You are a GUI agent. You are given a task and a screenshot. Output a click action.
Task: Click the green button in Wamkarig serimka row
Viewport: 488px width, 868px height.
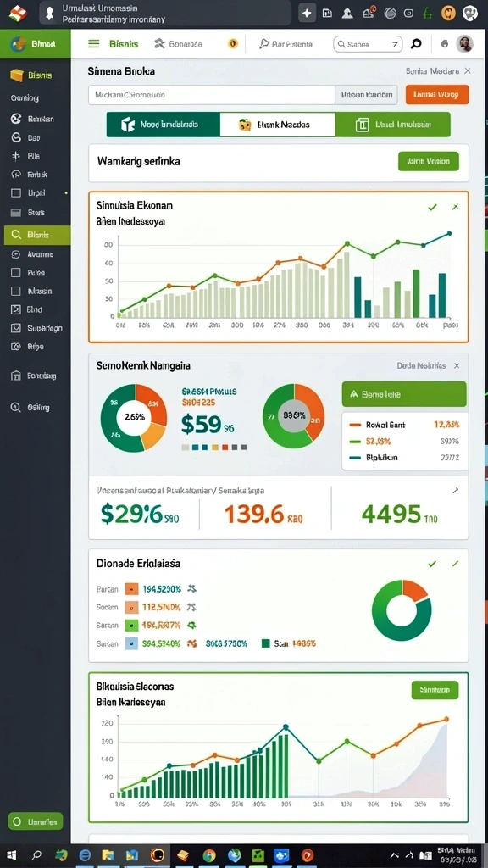coord(428,161)
